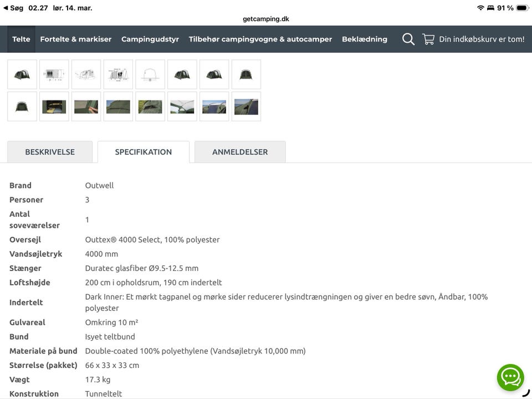View tent vent opening detail thumbnail

[150, 106]
